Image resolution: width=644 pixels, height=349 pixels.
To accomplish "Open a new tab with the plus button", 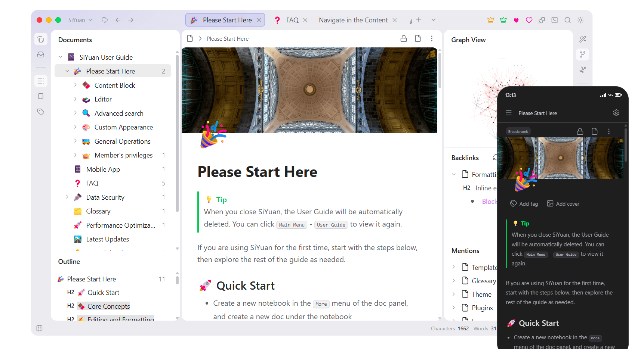I will click(x=419, y=20).
